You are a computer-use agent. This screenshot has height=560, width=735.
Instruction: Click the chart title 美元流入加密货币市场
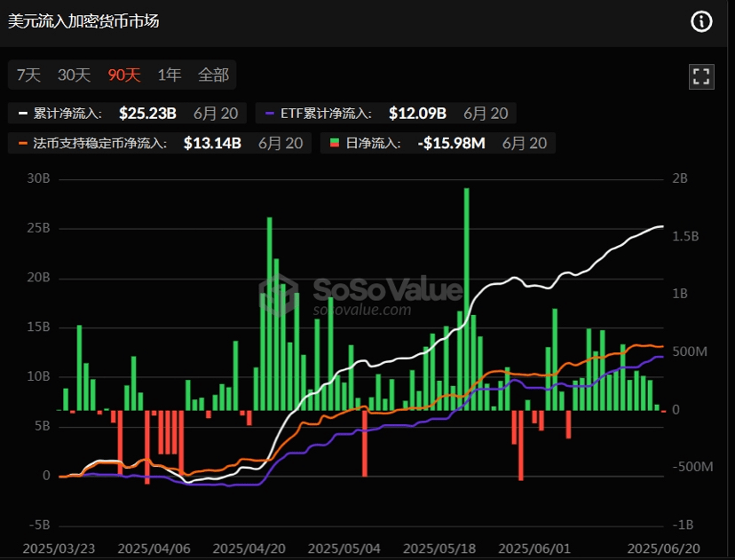tap(83, 21)
